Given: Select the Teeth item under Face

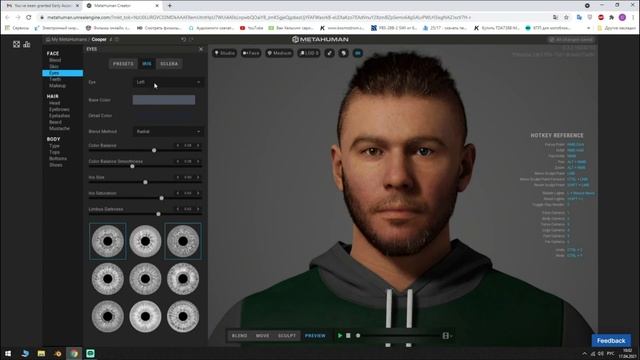Looking at the screenshot, I should click(55, 79).
